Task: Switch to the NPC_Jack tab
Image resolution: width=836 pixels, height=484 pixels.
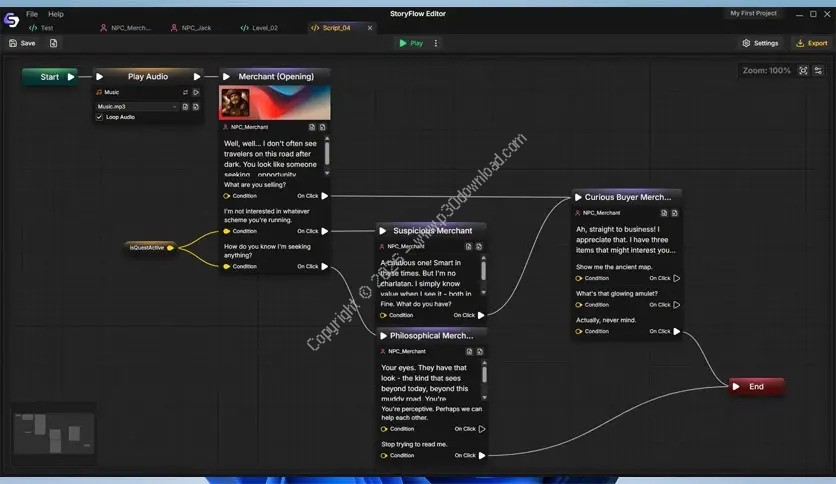Action: [x=195, y=28]
